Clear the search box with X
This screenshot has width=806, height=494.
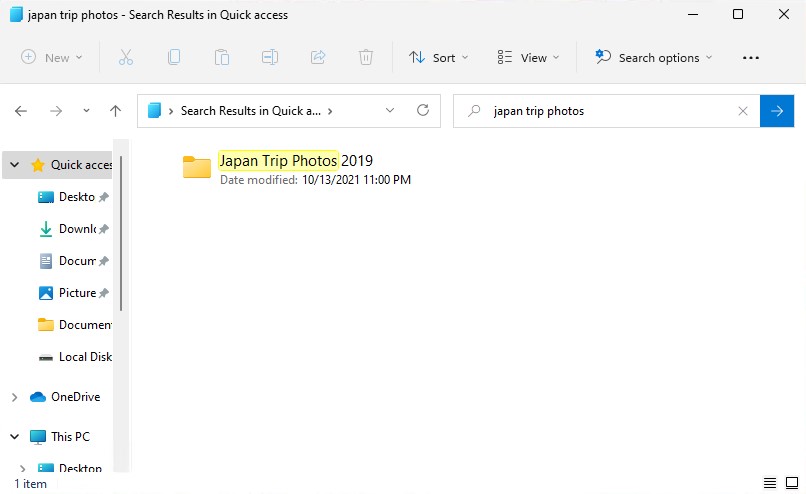click(742, 111)
